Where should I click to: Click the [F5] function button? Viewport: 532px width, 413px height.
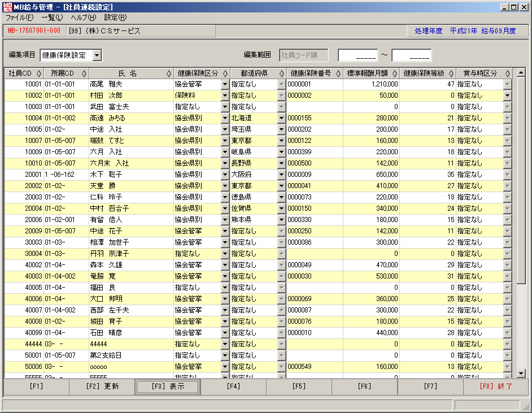299,386
